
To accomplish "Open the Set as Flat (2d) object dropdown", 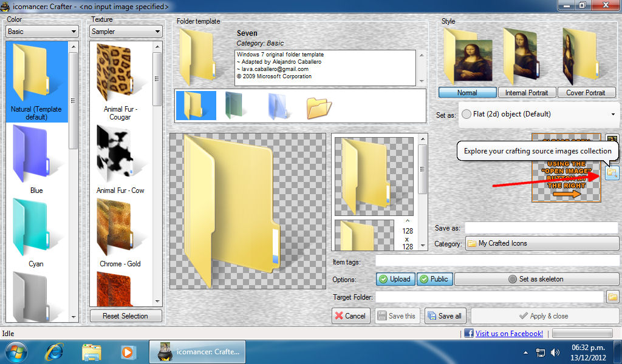I will [x=539, y=115].
